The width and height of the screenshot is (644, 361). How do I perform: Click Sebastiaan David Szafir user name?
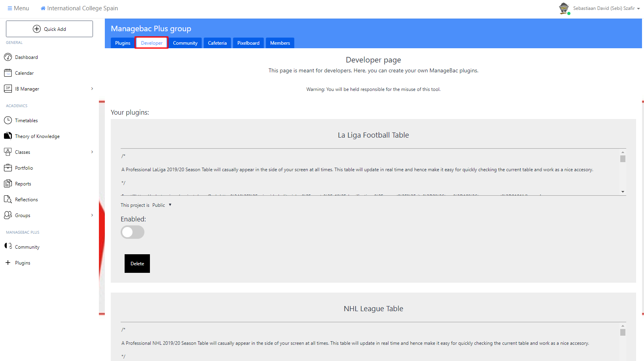click(x=604, y=8)
